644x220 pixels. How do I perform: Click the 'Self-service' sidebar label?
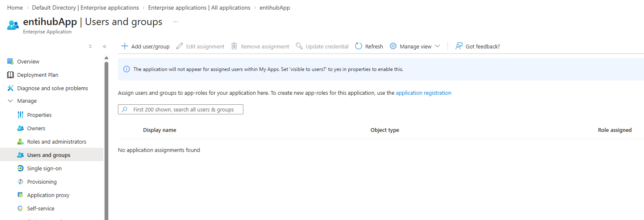[x=41, y=208]
